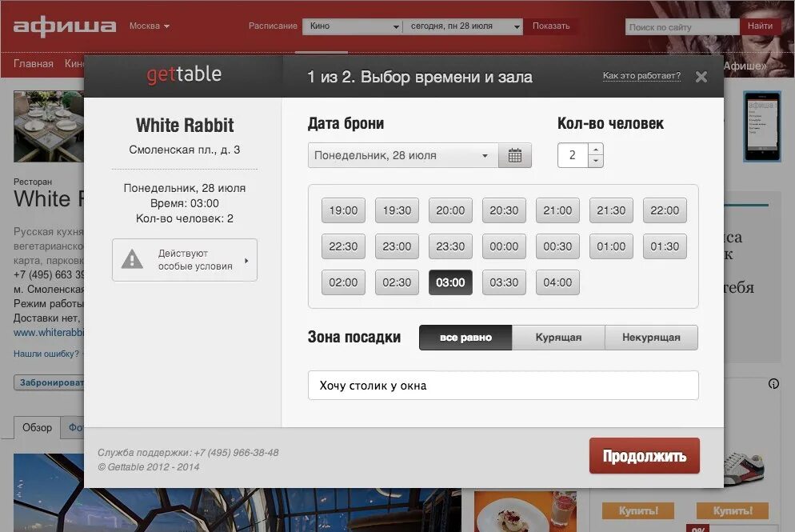Select the 00:00 time slot
This screenshot has width=795, height=532.
point(504,246)
